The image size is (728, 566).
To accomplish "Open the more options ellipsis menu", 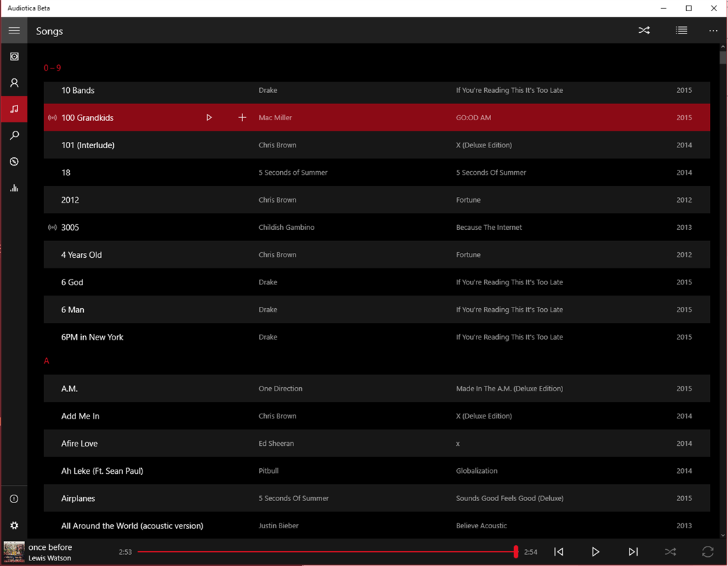I will 713,31.
